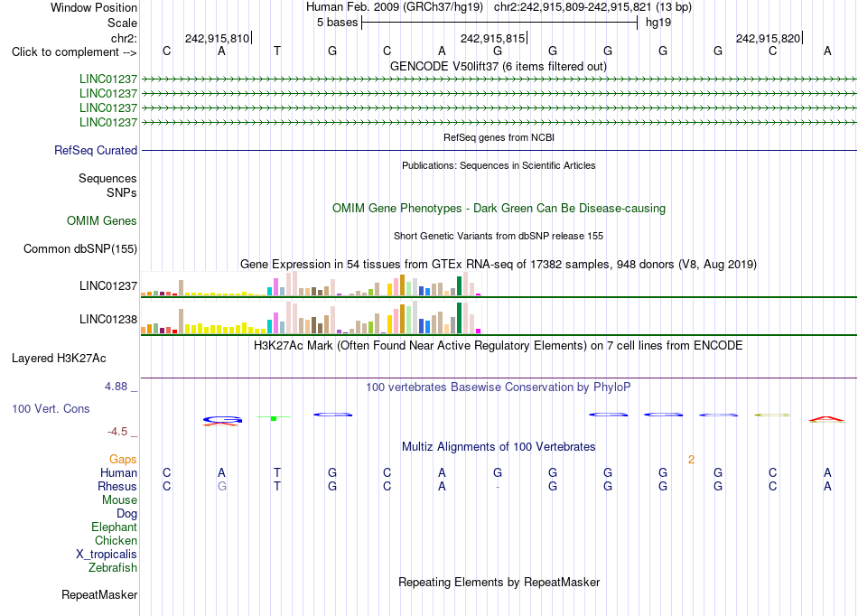Viewport: 858px width, 616px height.
Task: Click the Human species label
Action: pos(118,472)
